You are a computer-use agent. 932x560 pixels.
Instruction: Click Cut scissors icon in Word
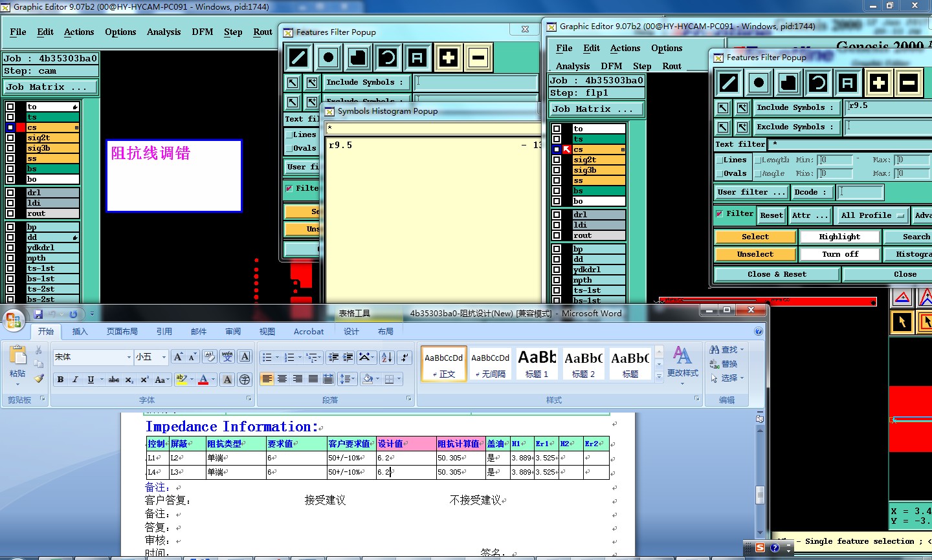[x=39, y=350]
